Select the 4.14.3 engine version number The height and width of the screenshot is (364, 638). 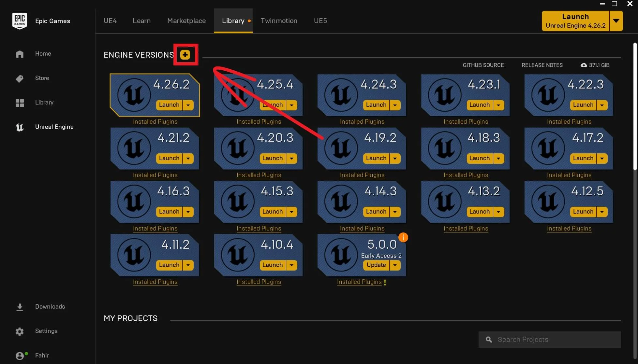coord(380,191)
